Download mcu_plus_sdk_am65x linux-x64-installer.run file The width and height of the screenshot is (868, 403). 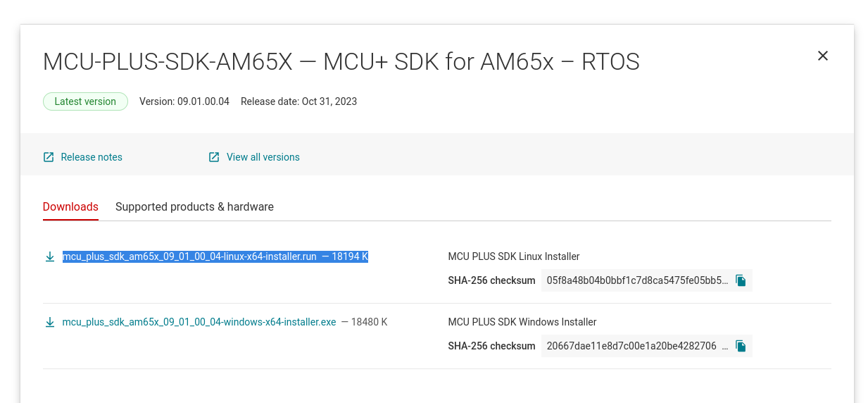coord(189,257)
